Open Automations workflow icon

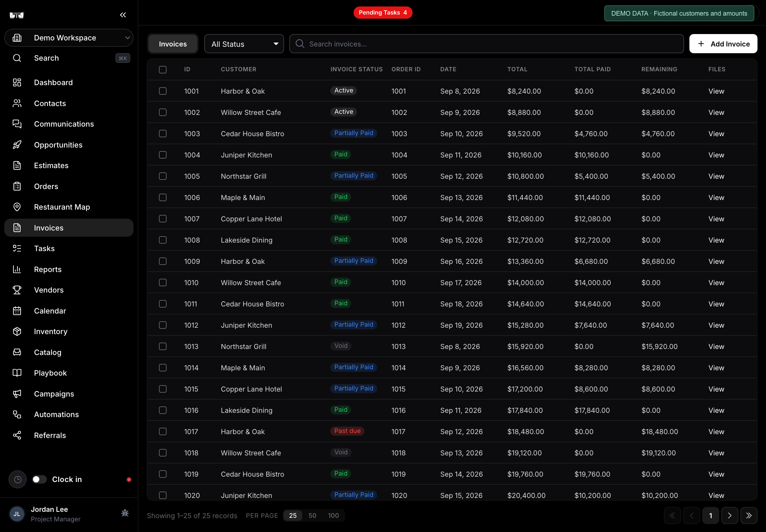pos(17,415)
